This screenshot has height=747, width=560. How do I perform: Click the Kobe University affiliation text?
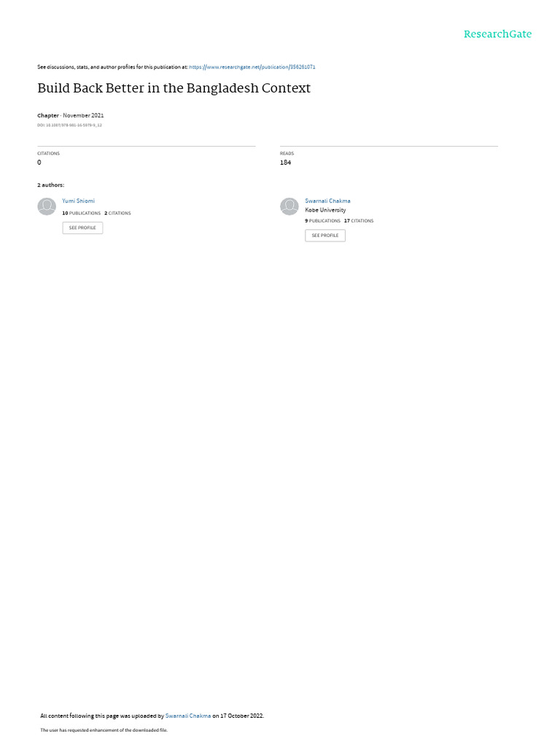coord(326,210)
